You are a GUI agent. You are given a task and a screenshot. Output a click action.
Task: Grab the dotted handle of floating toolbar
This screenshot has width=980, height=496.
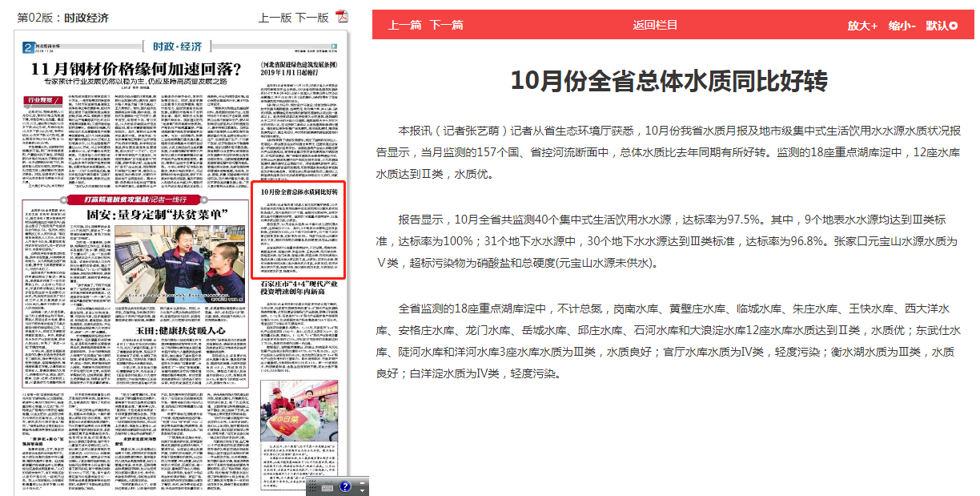tap(312, 486)
